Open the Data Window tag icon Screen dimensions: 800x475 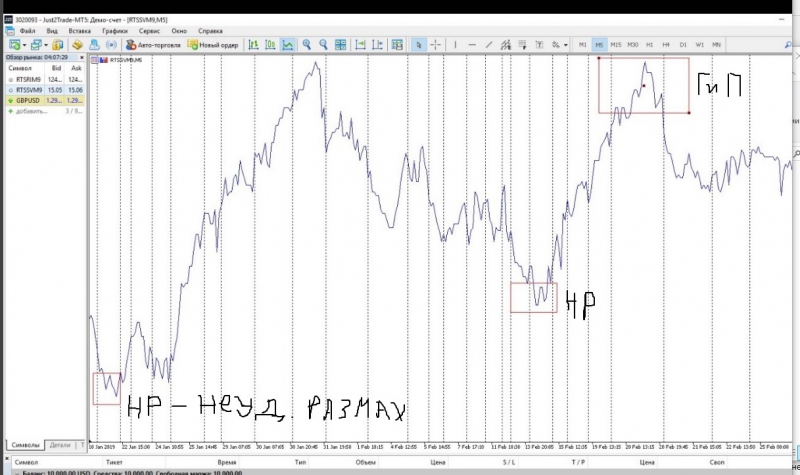coord(77,45)
